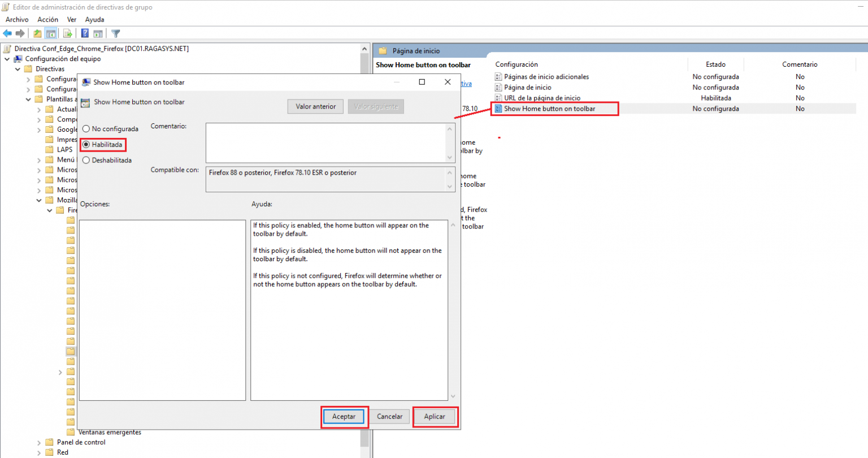Click the Export list toolbar icon
Viewport: 868px width, 458px height.
point(67,33)
